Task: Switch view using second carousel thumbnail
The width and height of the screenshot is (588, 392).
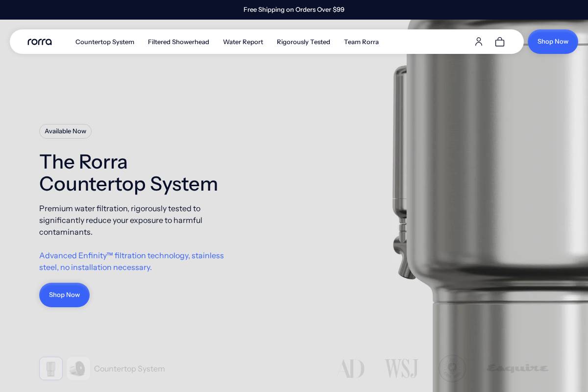Action: 78,368
